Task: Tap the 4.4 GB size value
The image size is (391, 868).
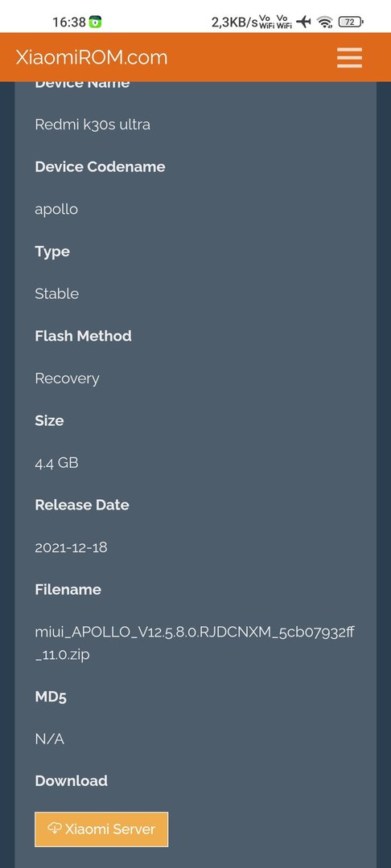Action: (56, 463)
